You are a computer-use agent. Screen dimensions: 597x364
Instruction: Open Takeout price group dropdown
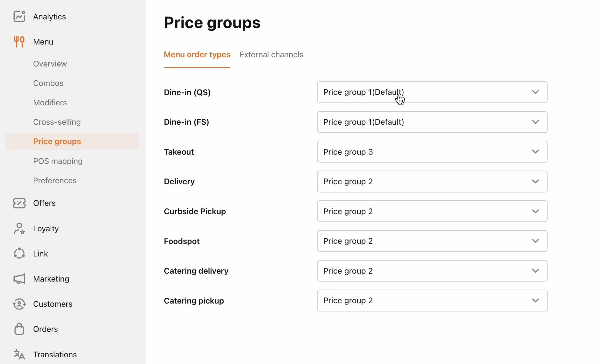click(432, 152)
